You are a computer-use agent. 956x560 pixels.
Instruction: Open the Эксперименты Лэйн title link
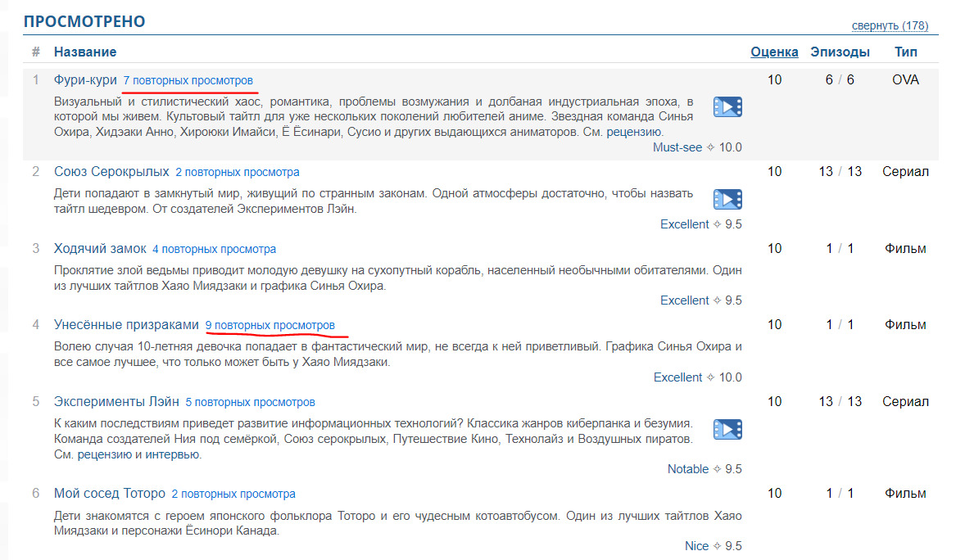116,402
